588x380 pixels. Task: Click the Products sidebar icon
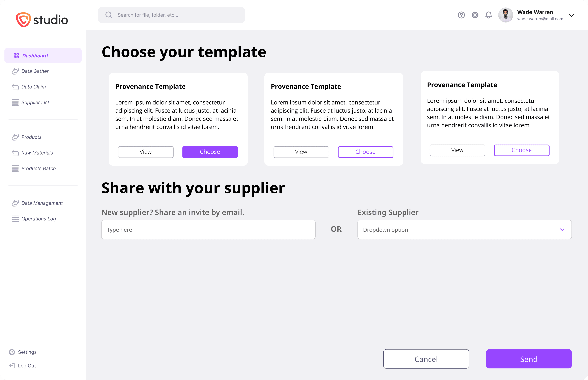coord(15,137)
